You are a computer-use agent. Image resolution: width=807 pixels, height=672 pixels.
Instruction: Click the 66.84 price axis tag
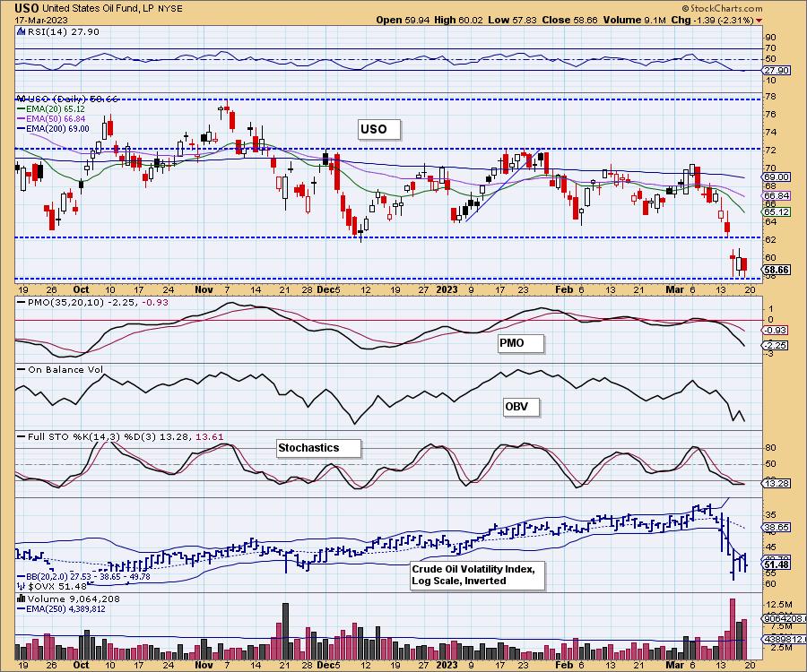[x=777, y=196]
